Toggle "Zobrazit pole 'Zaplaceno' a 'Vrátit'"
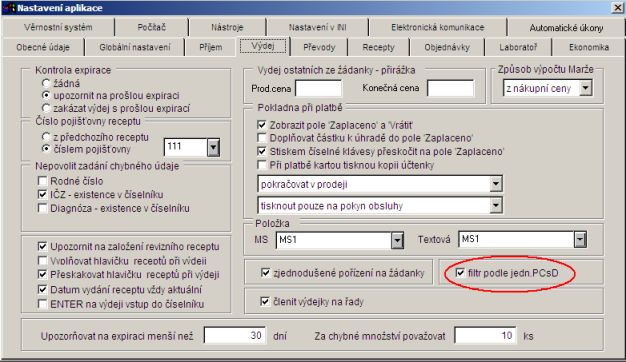The image size is (626, 362). pyautogui.click(x=262, y=125)
